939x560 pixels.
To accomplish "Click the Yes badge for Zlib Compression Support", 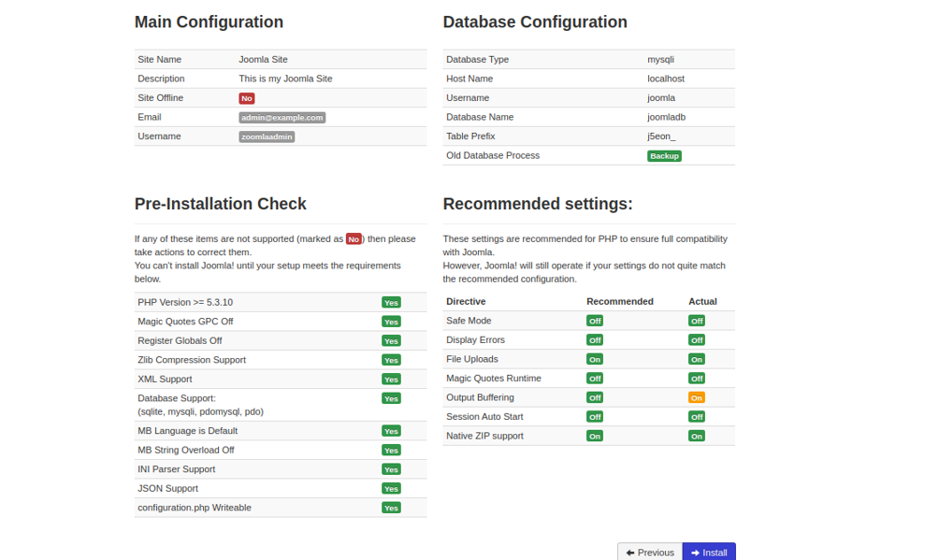I will tap(391, 360).
